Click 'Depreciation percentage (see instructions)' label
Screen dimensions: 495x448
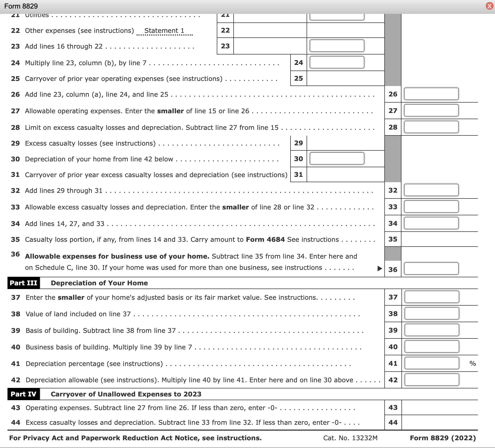tap(94, 364)
